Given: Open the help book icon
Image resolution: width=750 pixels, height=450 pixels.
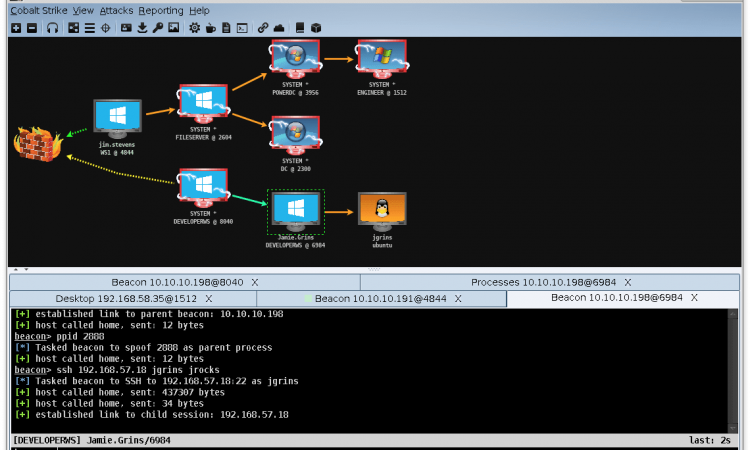Looking at the screenshot, I should coord(300,28).
